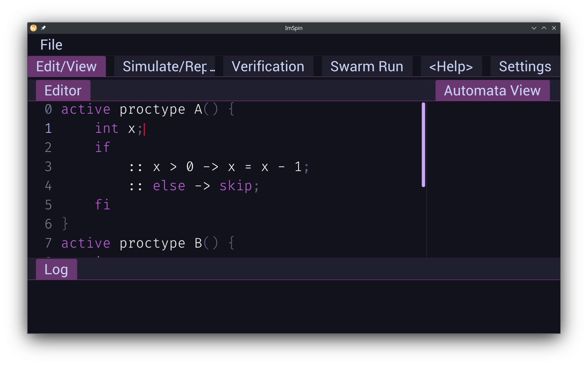
Task: Close the ImSpin window
Action: pos(554,28)
